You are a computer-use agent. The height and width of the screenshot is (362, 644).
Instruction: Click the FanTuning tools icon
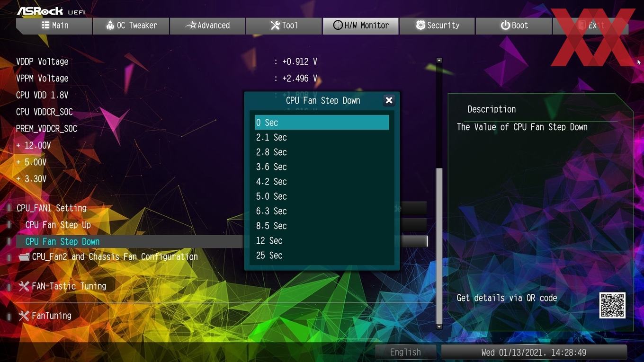(x=24, y=316)
